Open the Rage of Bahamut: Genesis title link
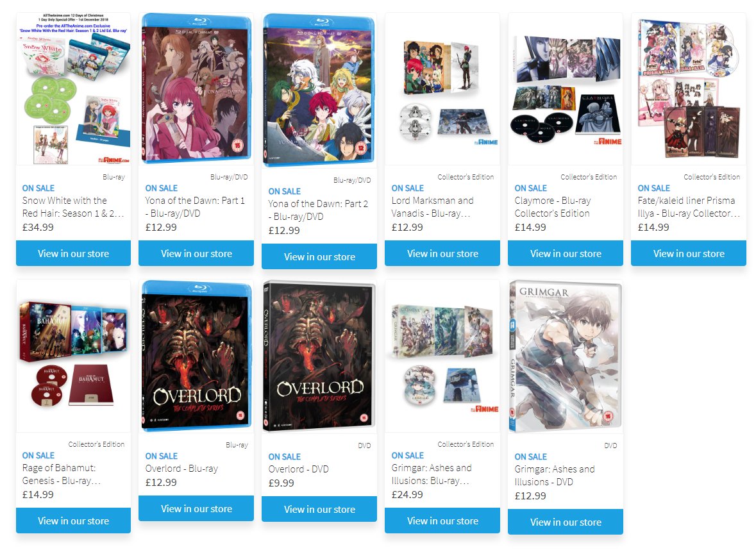The width and height of the screenshot is (756, 550). (x=61, y=474)
